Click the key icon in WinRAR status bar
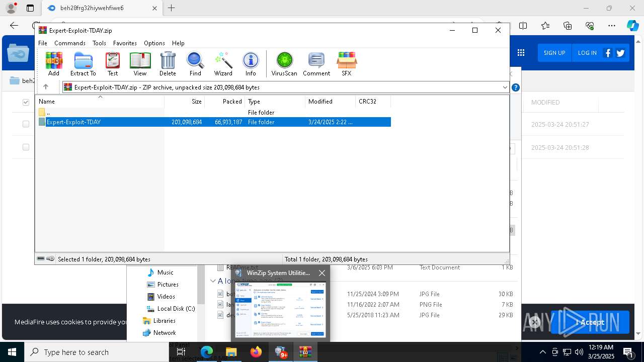The width and height of the screenshot is (644, 362). (x=50, y=259)
